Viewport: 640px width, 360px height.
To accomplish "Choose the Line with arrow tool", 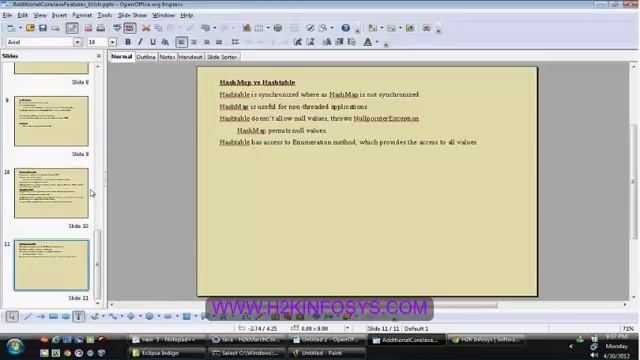I will (x=40, y=316).
